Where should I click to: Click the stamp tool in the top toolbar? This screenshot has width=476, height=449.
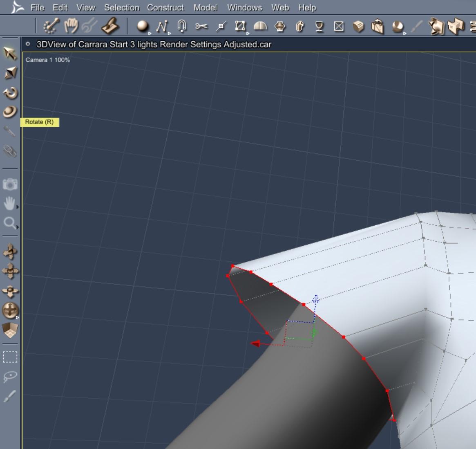110,26
